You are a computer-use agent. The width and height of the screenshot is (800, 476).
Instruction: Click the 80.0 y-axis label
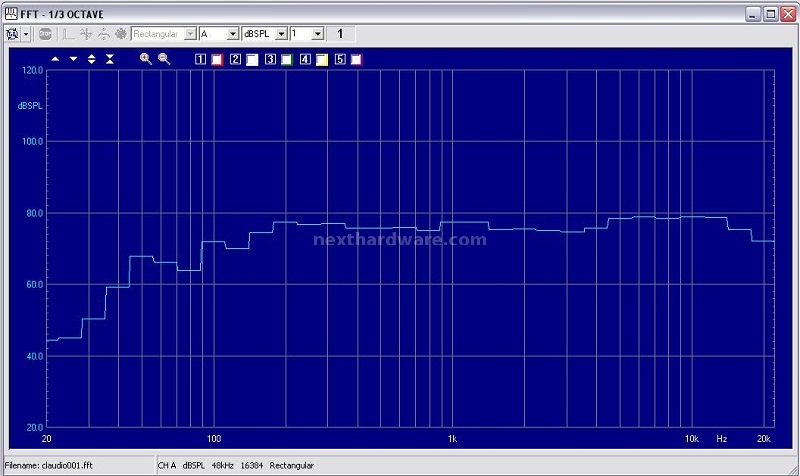35,213
